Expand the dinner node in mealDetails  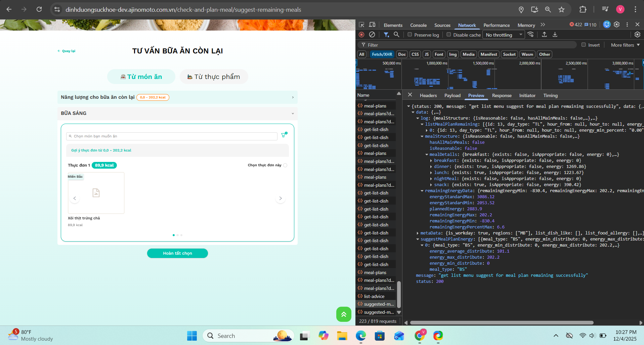coord(431,167)
